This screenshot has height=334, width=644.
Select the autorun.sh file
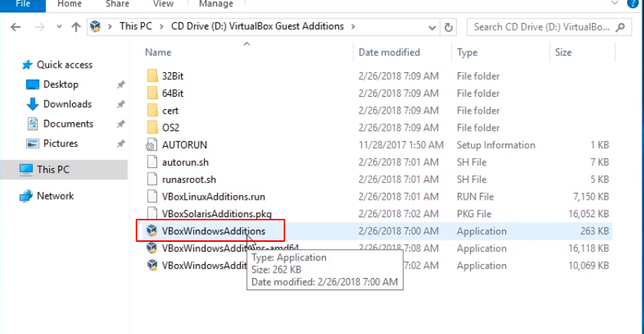tap(186, 163)
